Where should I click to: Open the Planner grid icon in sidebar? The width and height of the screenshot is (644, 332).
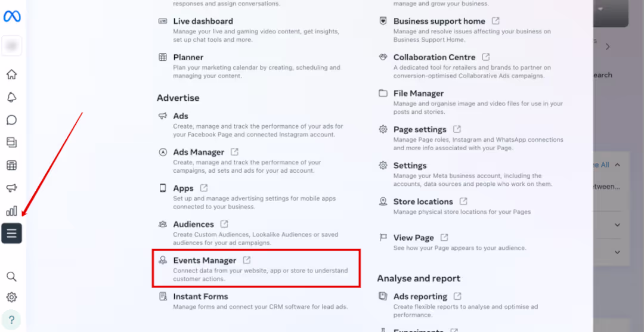coord(11,165)
